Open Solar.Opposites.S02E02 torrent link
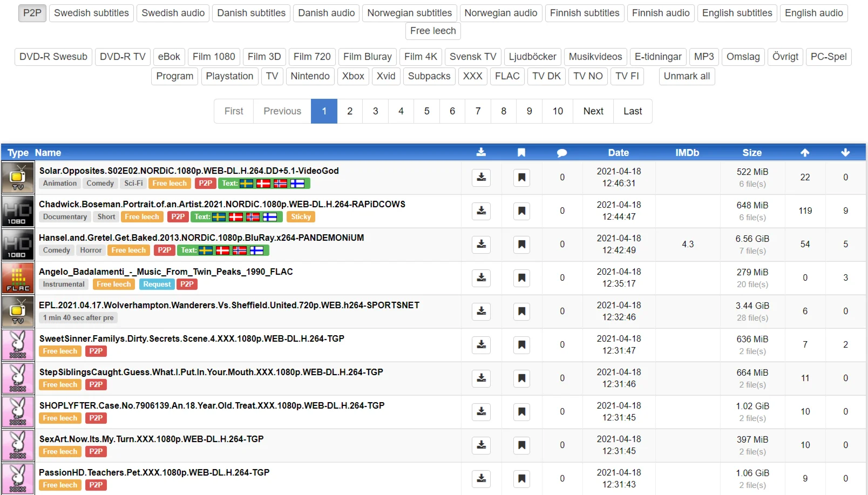 189,171
